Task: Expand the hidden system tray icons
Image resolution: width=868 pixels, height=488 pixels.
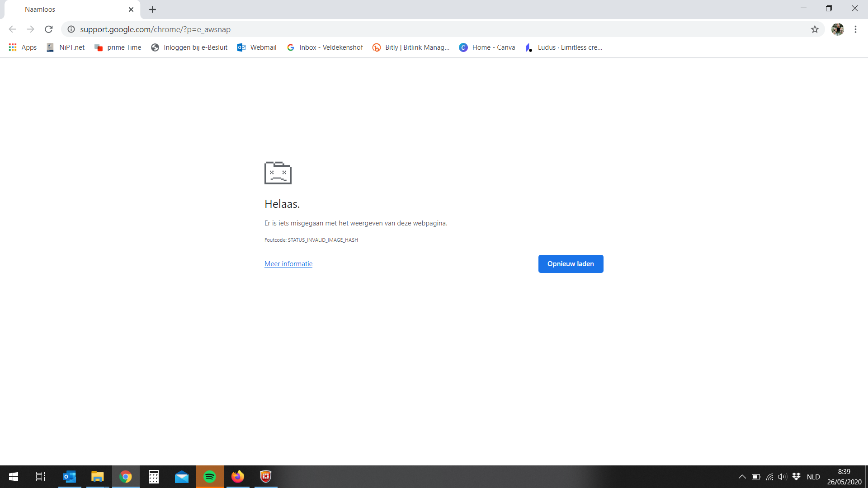Action: tap(742, 477)
